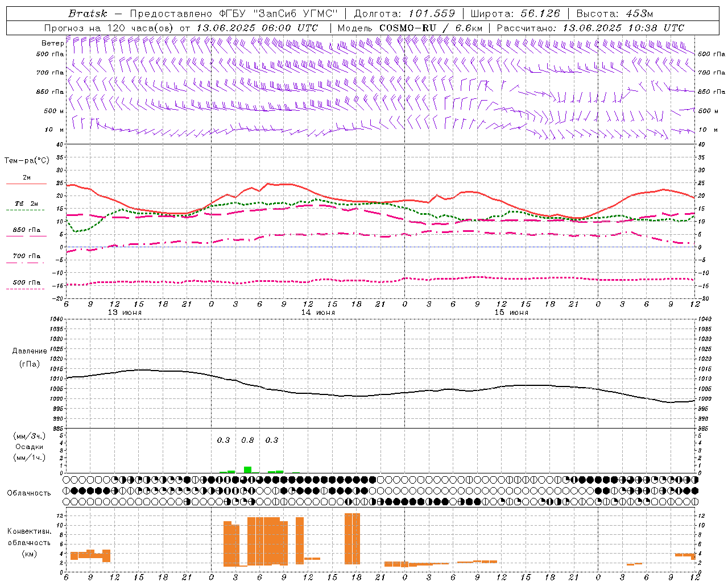Click the "(мм/3ч.)" precipitation unit label
Image resolution: width=728 pixels, height=582 pixels.
[x=30, y=436]
